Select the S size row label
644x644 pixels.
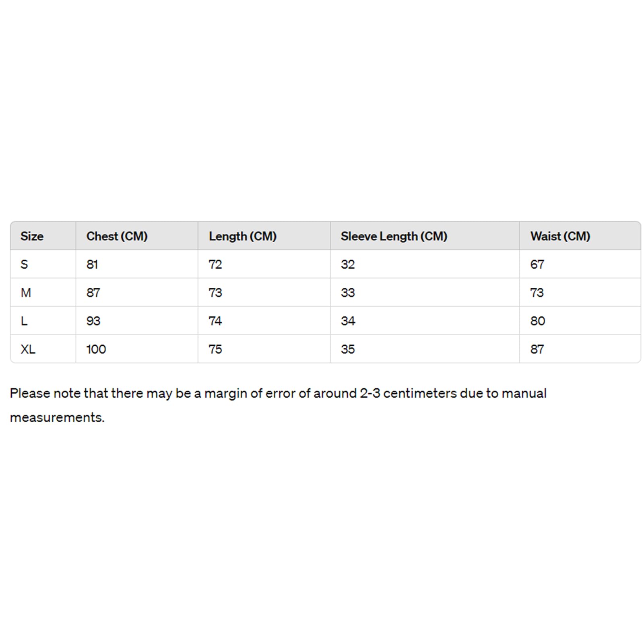24,264
